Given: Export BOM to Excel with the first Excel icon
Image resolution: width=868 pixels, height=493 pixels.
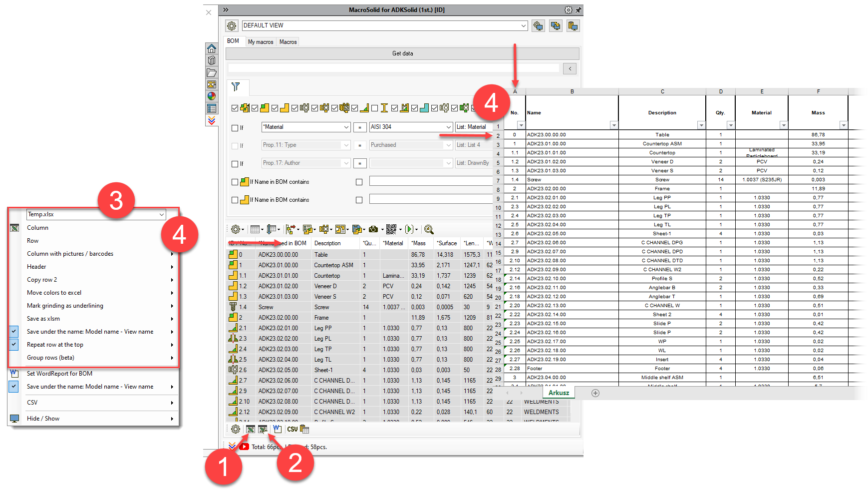Looking at the screenshot, I should click(x=251, y=429).
